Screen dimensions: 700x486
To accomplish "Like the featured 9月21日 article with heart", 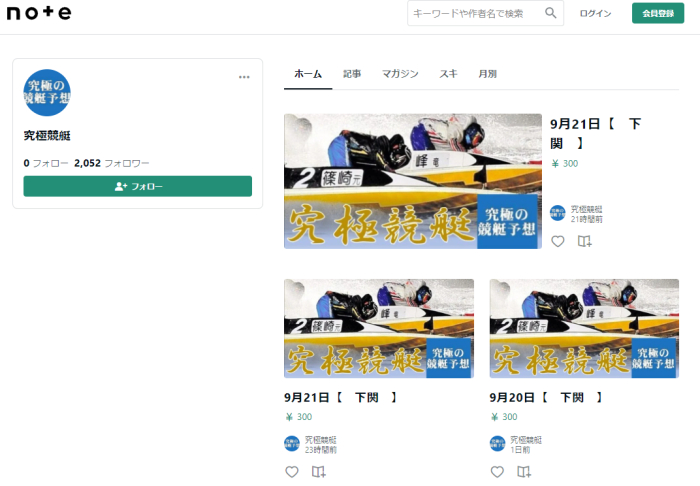I will (558, 241).
